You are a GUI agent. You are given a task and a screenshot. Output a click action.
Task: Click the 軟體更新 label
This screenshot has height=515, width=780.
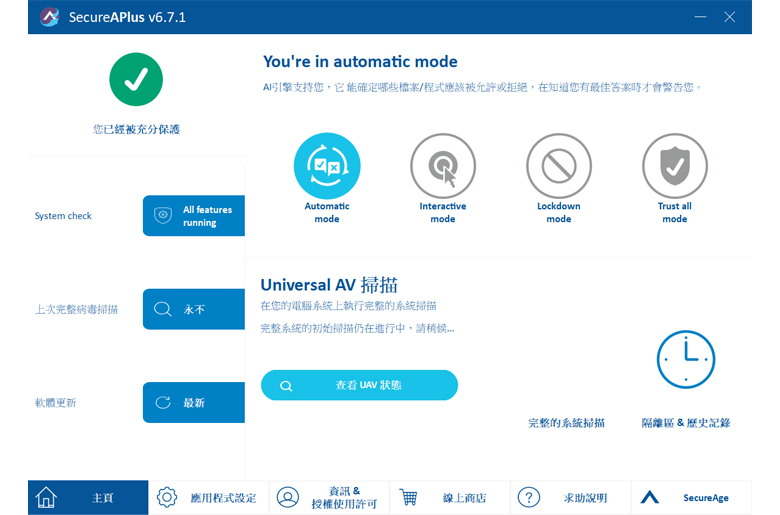pos(56,403)
